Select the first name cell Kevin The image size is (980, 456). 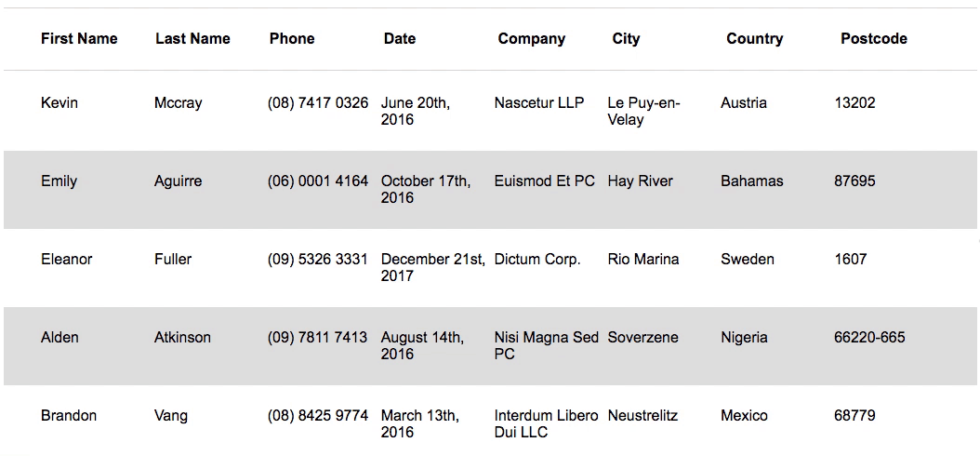coord(60,103)
